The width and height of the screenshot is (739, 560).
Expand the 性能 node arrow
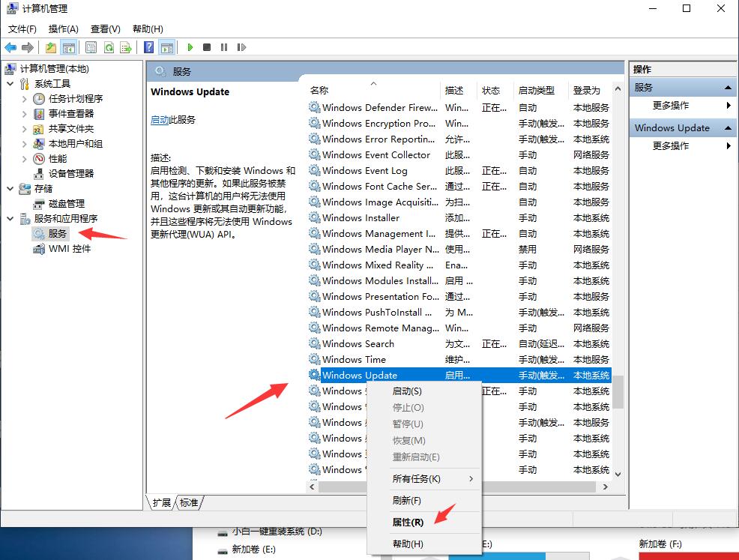24,159
